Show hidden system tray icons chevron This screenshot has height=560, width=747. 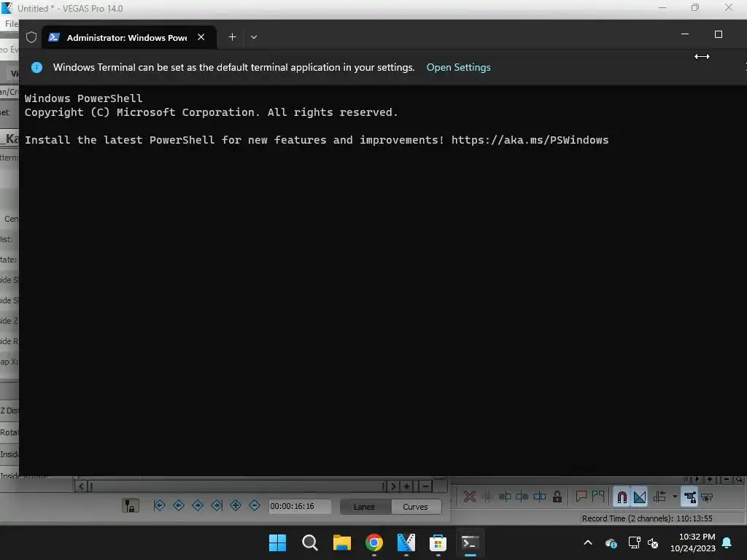588,542
